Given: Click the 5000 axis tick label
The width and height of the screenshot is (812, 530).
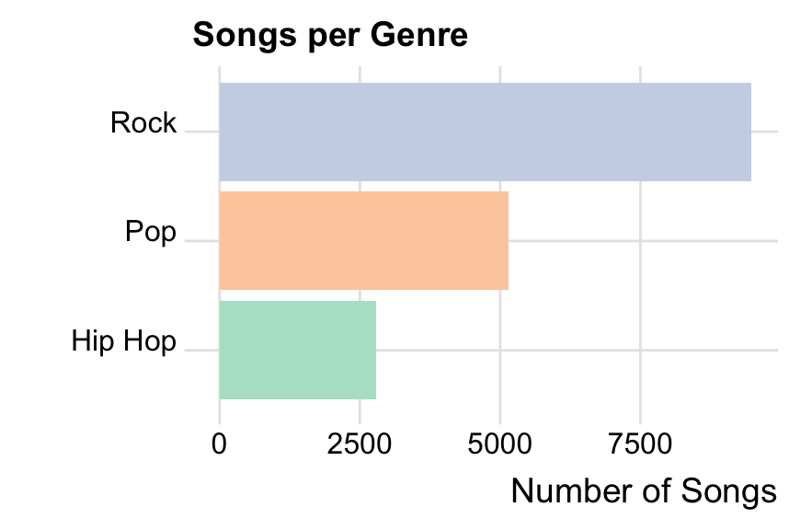Looking at the screenshot, I should [499, 444].
